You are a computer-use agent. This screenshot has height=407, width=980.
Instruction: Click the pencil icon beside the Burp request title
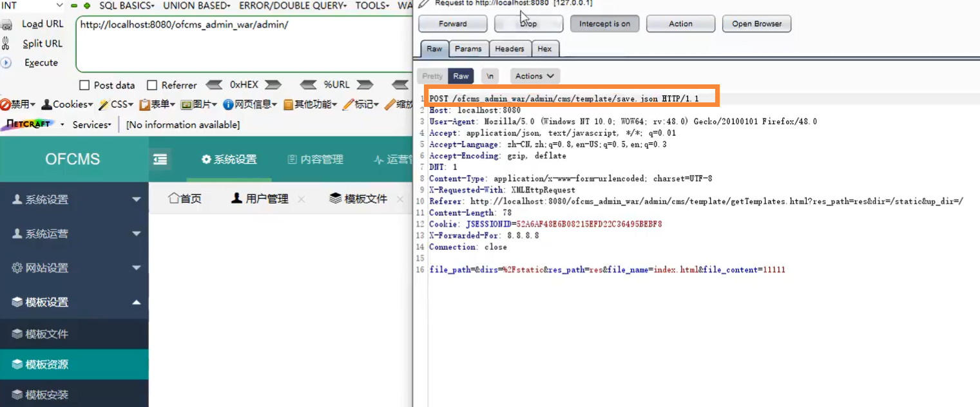tap(423, 3)
